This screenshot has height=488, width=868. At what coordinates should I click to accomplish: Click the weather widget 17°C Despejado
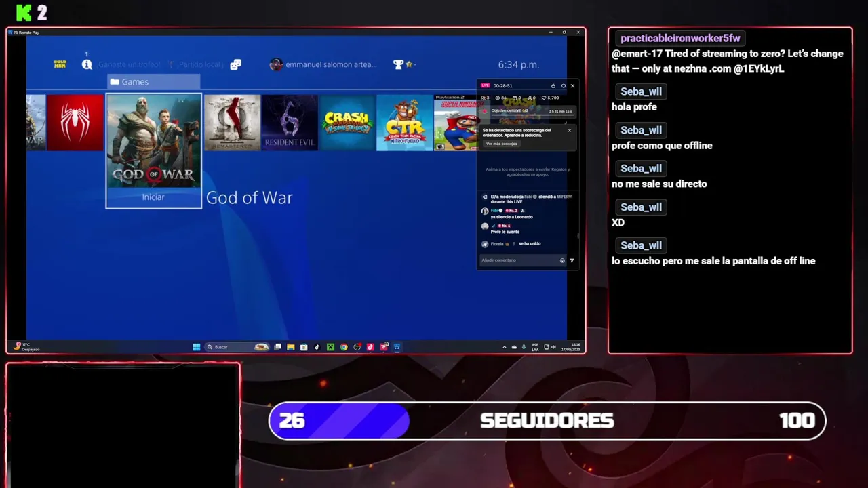(x=27, y=347)
